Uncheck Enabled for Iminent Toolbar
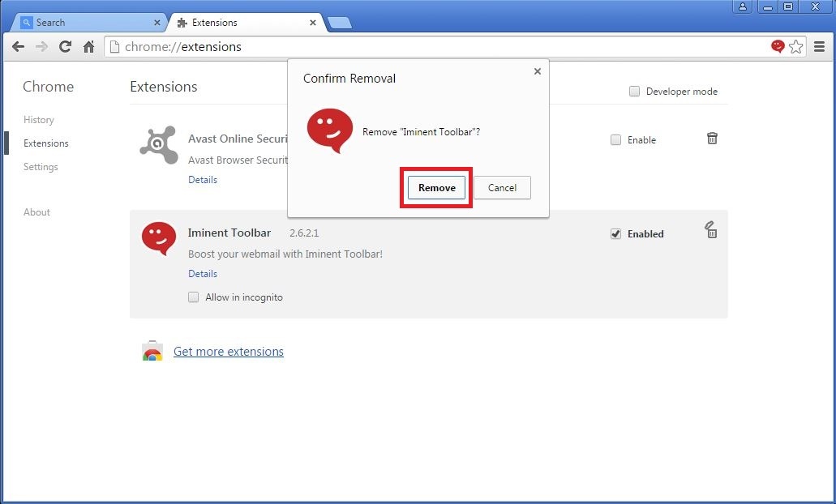Screen dimensions: 836x504 click(x=615, y=234)
